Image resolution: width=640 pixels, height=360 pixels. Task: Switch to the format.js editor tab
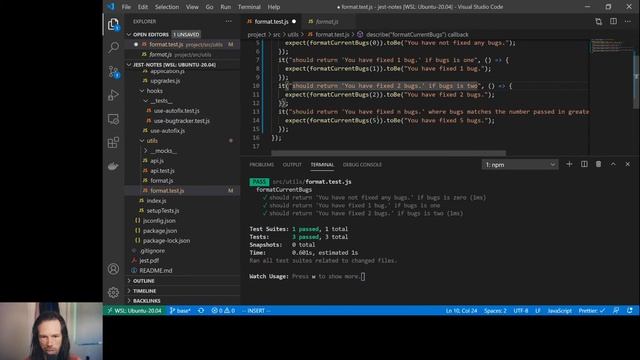327,22
